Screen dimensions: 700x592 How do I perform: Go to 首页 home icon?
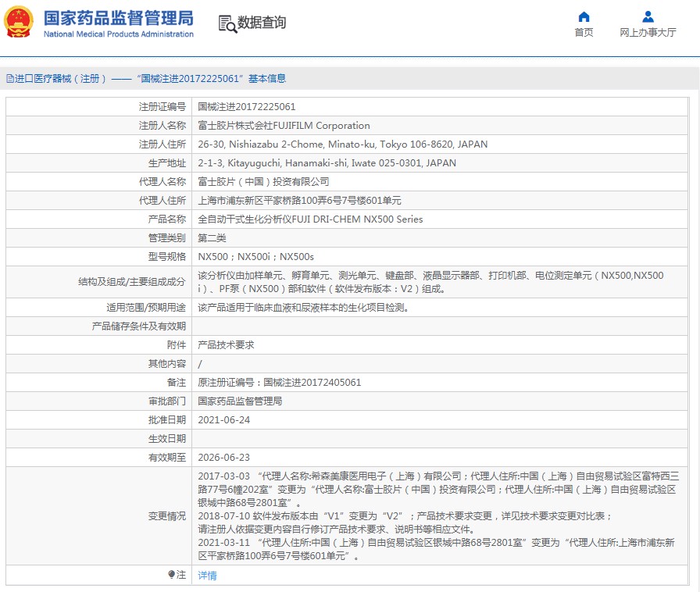[584, 17]
